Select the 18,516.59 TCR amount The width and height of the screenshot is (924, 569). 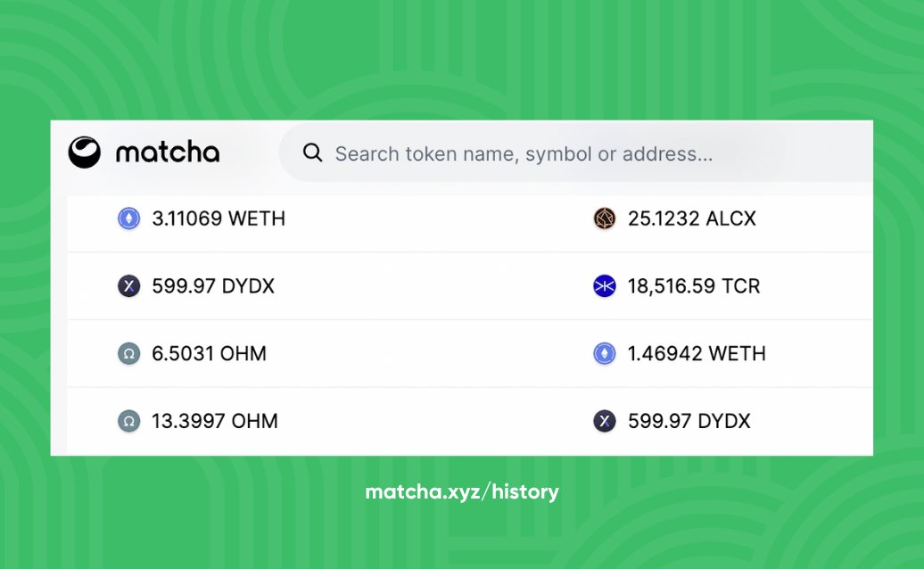click(x=694, y=286)
